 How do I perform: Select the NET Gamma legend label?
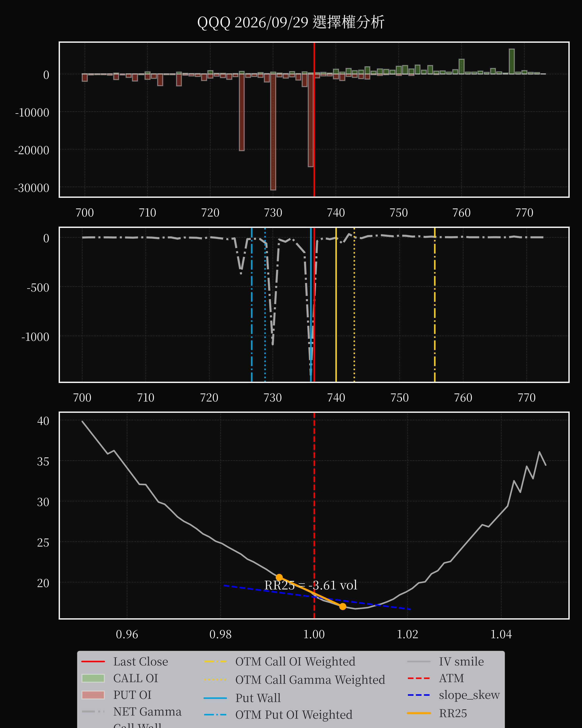point(147,711)
